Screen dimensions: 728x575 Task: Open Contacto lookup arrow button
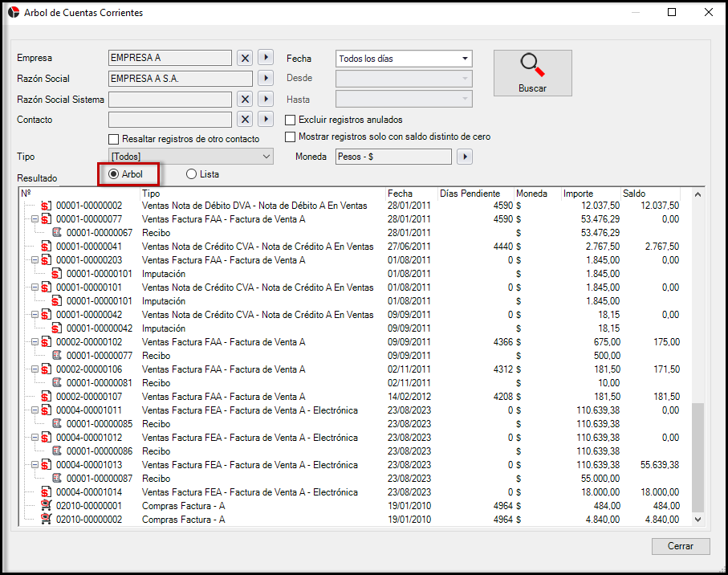point(266,120)
